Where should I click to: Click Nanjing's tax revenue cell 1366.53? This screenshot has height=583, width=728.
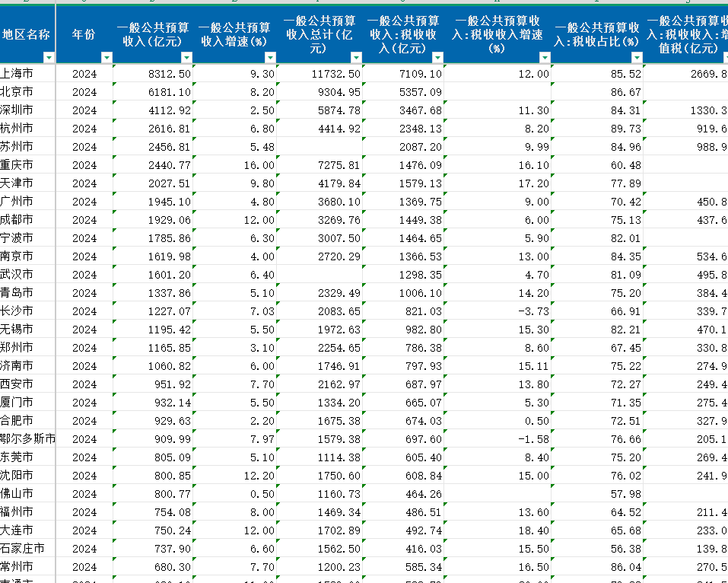(403, 256)
